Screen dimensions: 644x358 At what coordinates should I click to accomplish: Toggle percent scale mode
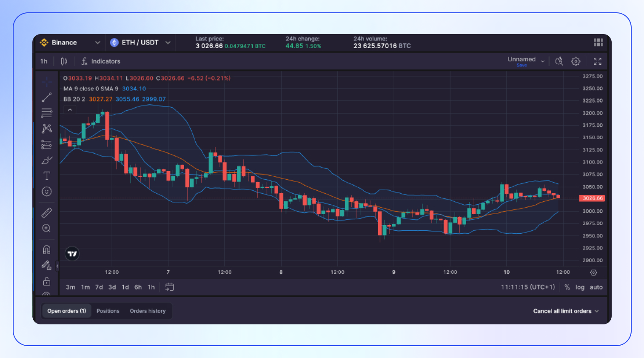(567, 287)
